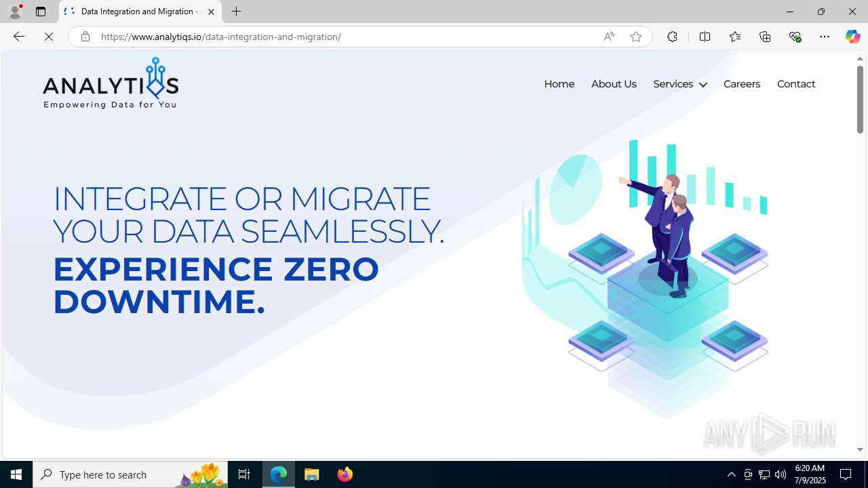Go to the Home page link

pyautogui.click(x=559, y=84)
